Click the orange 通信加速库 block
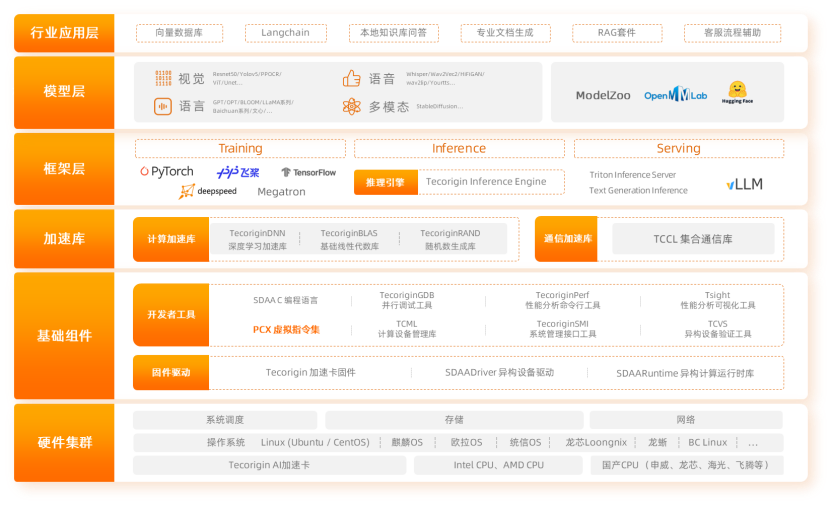832x506 pixels. pyautogui.click(x=566, y=239)
